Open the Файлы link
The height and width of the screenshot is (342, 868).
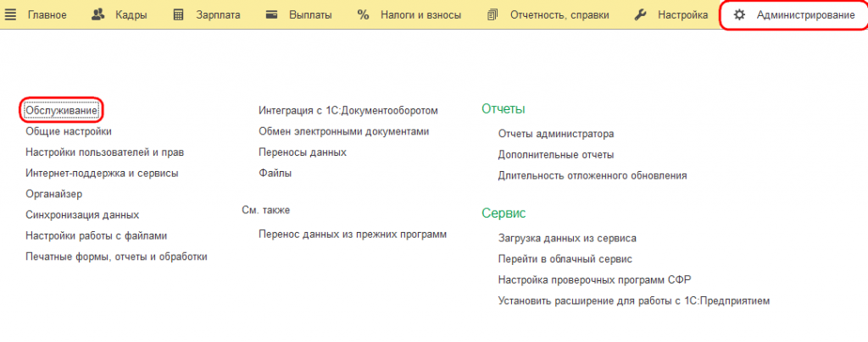point(275,173)
